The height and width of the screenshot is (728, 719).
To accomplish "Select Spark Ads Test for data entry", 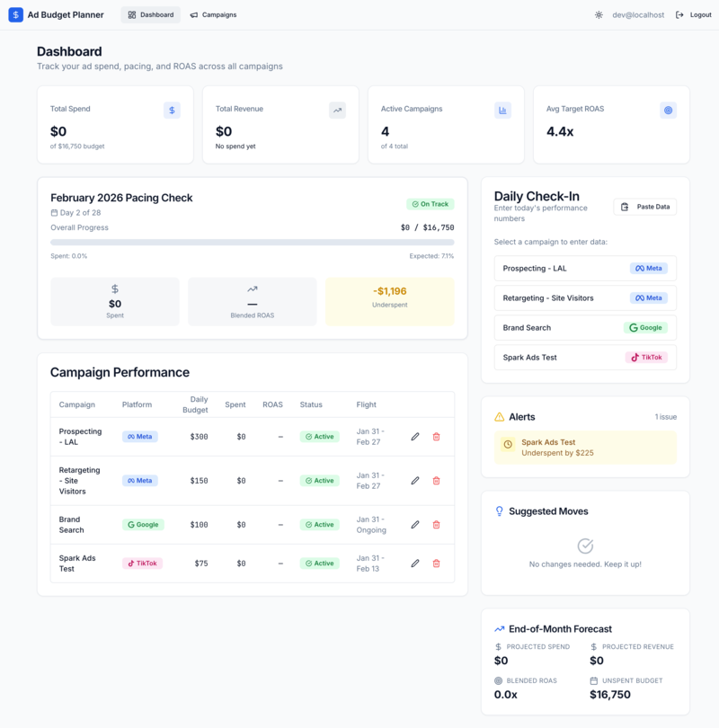I will 585,358.
